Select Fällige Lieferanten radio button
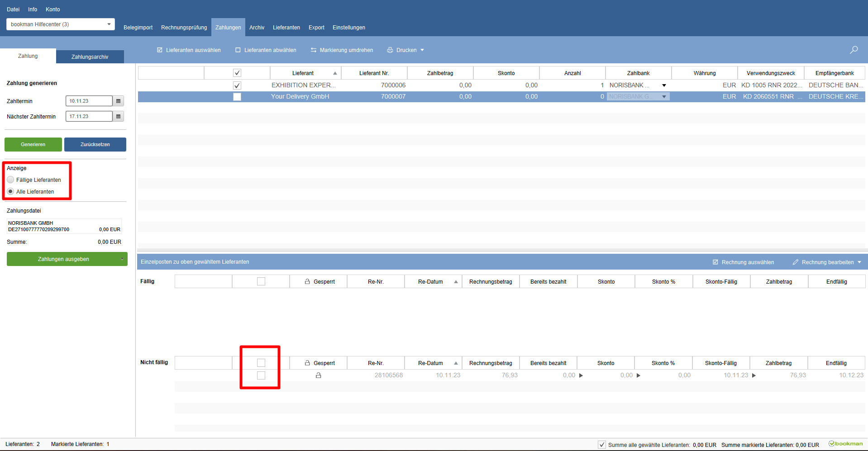The height and width of the screenshot is (451, 868). click(10, 180)
